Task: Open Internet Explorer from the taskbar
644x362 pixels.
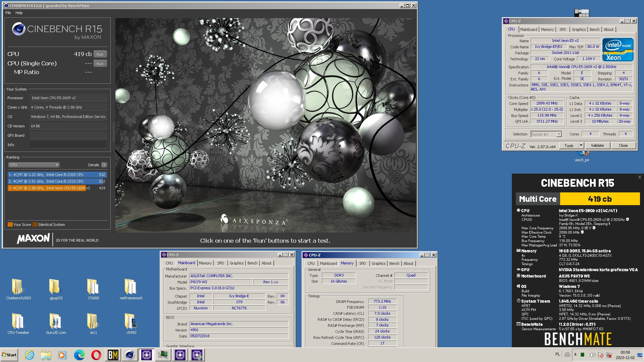Action: pos(29,355)
